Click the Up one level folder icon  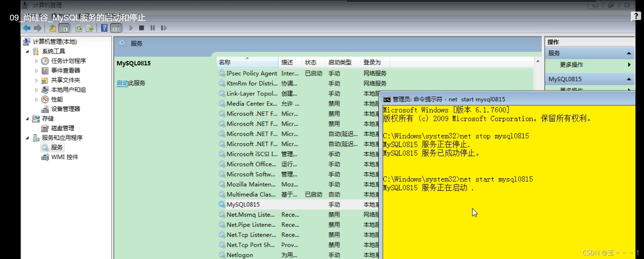point(53,28)
